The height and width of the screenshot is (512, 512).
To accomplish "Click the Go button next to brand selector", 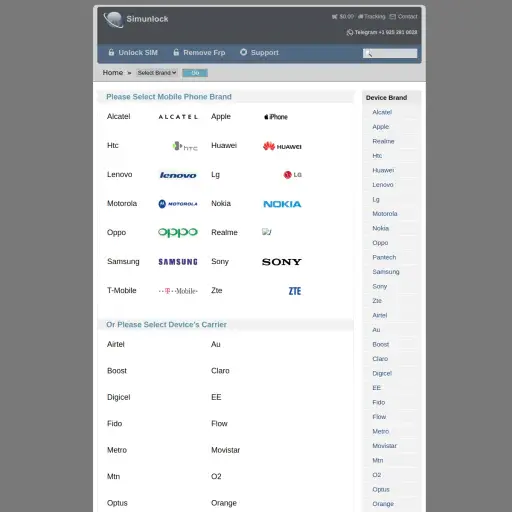I will (x=195, y=73).
